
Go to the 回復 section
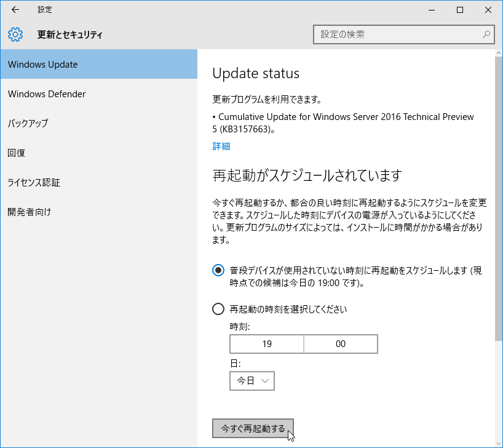(99, 153)
